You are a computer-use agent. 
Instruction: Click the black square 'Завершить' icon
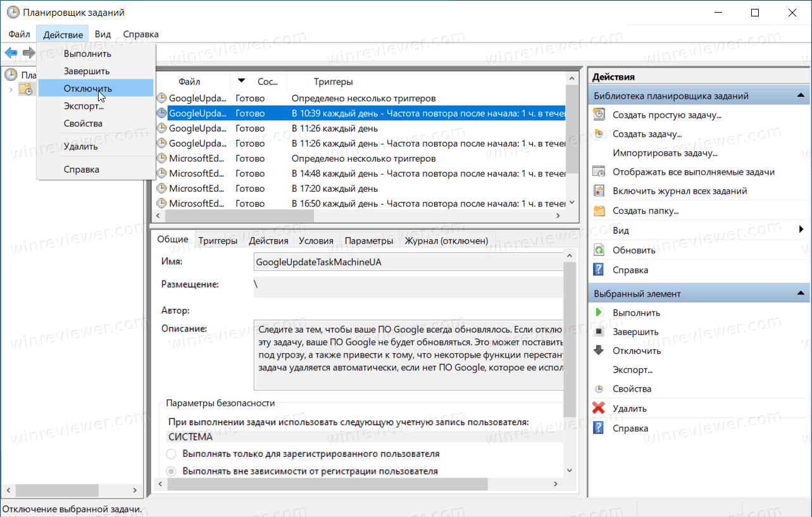[599, 332]
